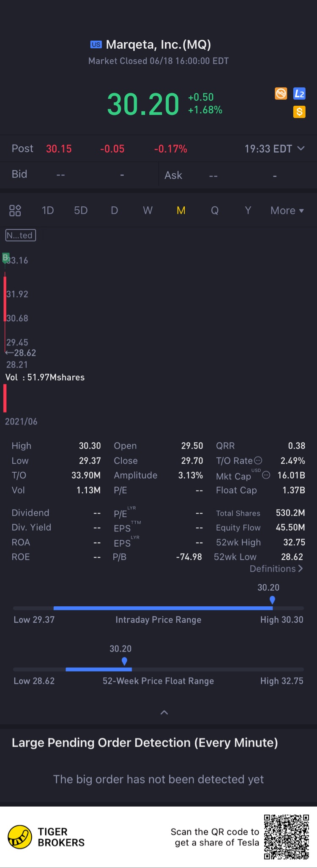
Task: Tap the green B marker on chart
Action: click(x=5, y=257)
